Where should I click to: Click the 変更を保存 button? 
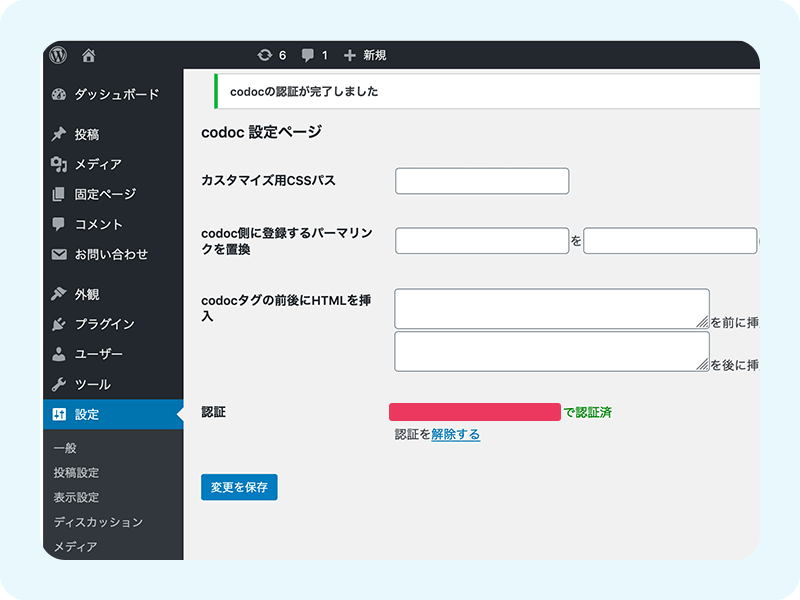click(x=239, y=487)
